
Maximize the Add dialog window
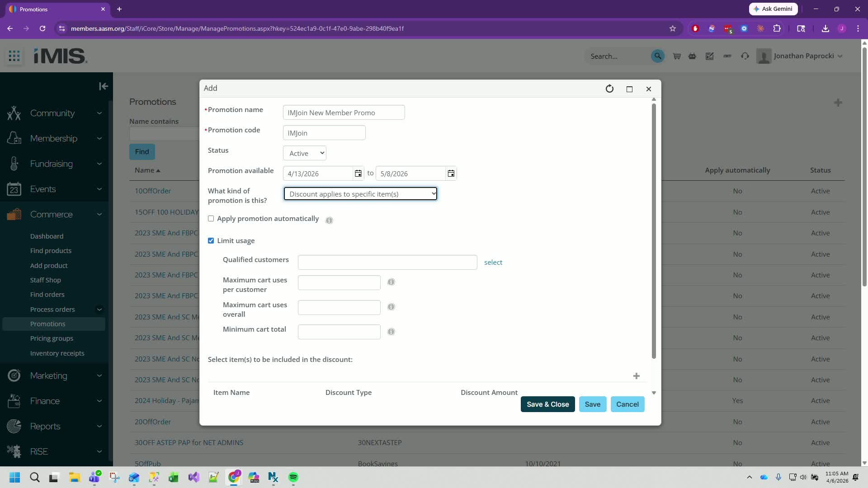(x=629, y=89)
